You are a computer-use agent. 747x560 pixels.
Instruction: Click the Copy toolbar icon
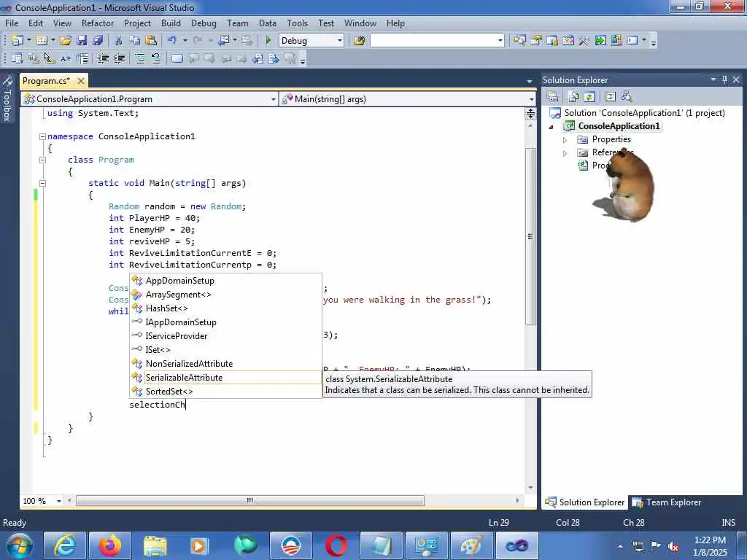[134, 41]
